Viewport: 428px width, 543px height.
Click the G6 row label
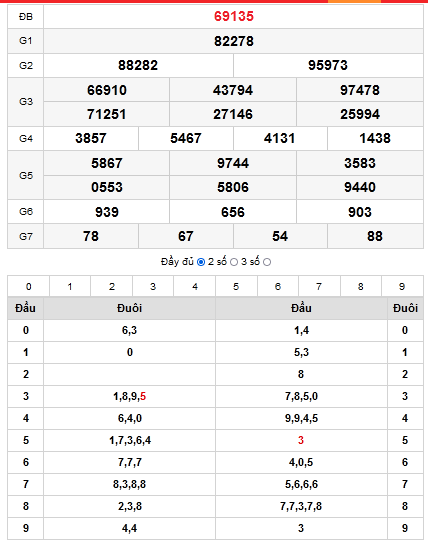coord(26,212)
